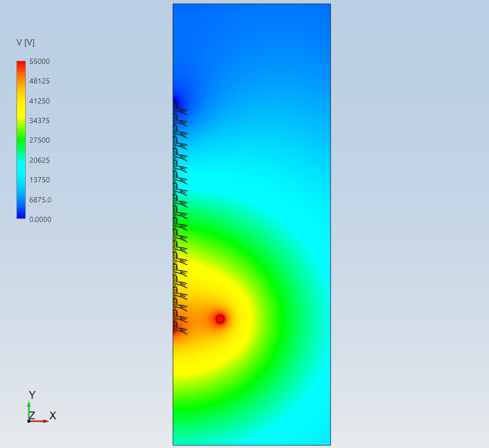This screenshot has width=489, height=448.
Task: Click the legend value 41250
Action: coord(40,101)
